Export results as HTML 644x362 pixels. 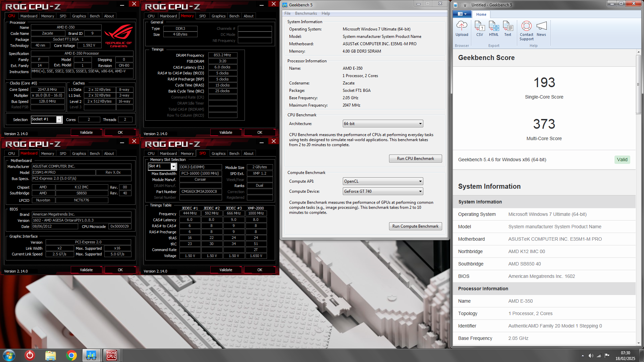tap(494, 28)
